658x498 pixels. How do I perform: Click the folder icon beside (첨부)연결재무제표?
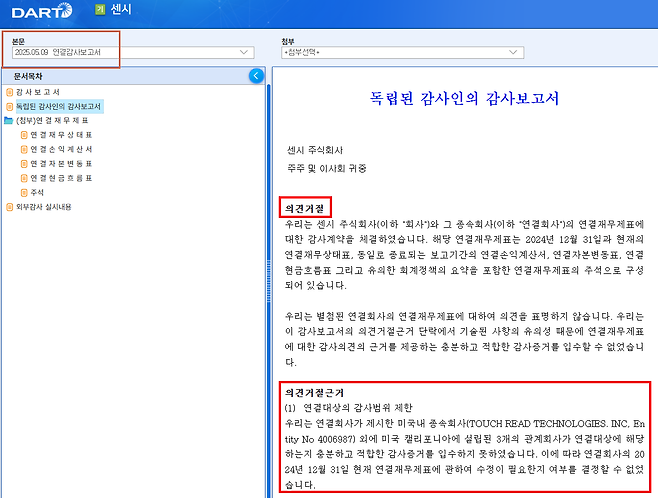(x=10, y=120)
